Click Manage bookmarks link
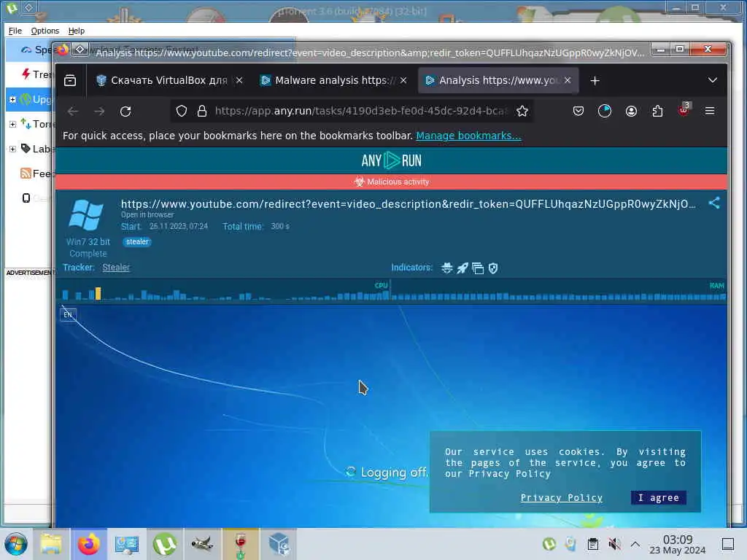The width and height of the screenshot is (747, 560). (x=469, y=136)
